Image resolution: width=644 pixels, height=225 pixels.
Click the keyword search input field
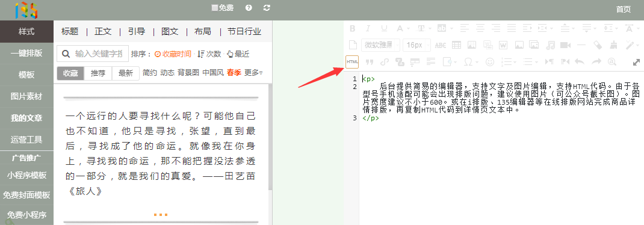(x=93, y=54)
